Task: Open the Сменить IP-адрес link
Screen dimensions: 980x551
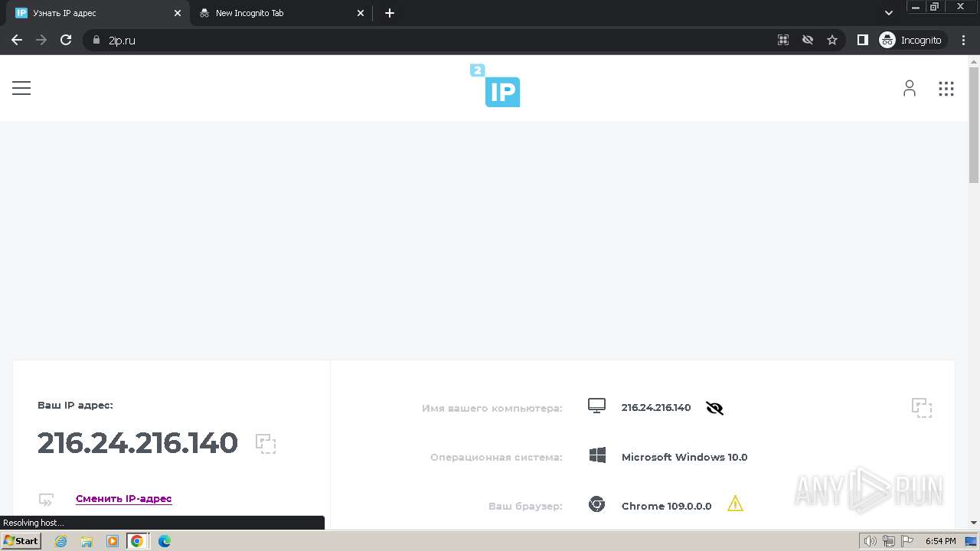Action: pyautogui.click(x=124, y=498)
